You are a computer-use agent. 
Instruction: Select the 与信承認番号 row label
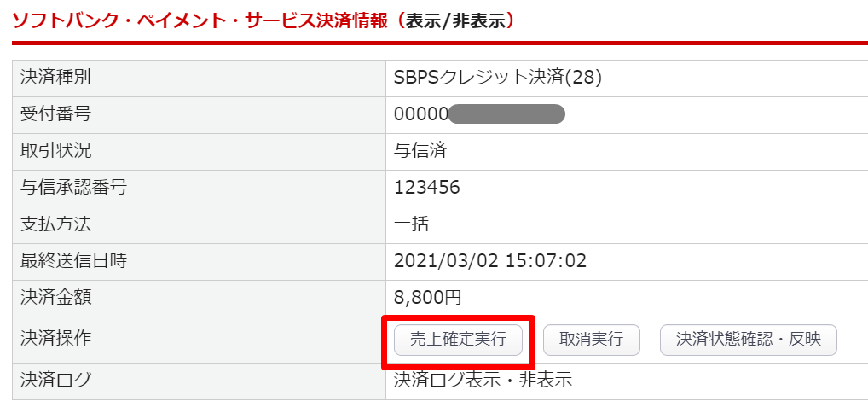coord(73,188)
